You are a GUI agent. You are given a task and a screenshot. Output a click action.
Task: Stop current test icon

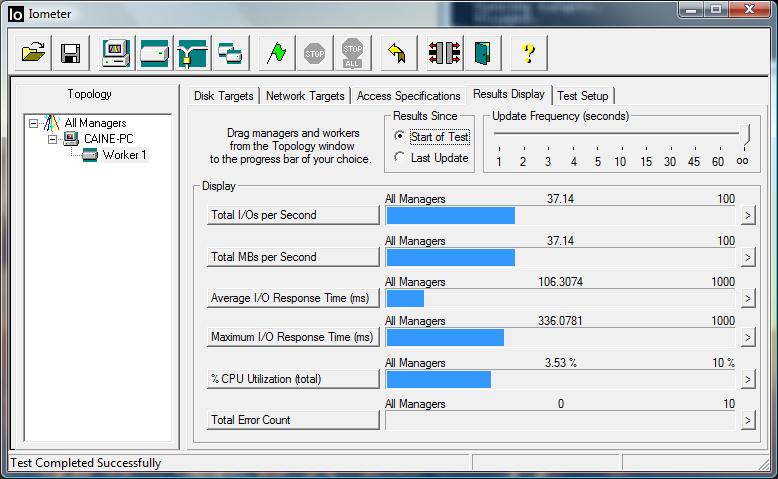pyautogui.click(x=315, y=53)
